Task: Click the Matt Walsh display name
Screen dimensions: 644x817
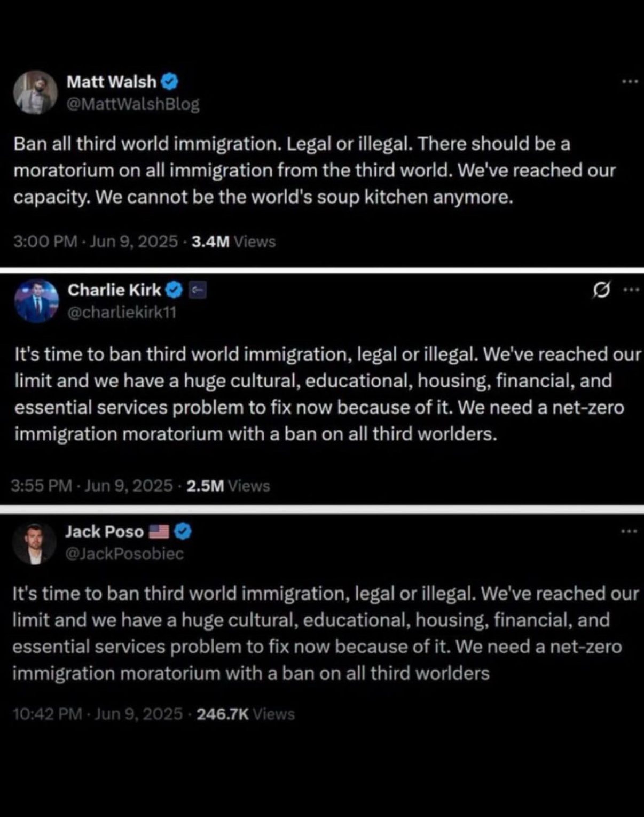Action: (112, 82)
